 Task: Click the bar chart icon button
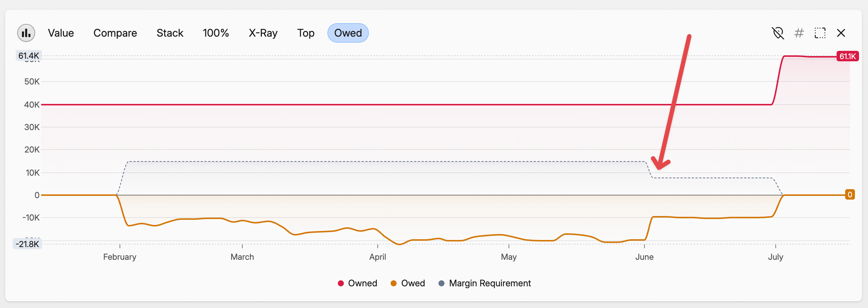[x=26, y=33]
